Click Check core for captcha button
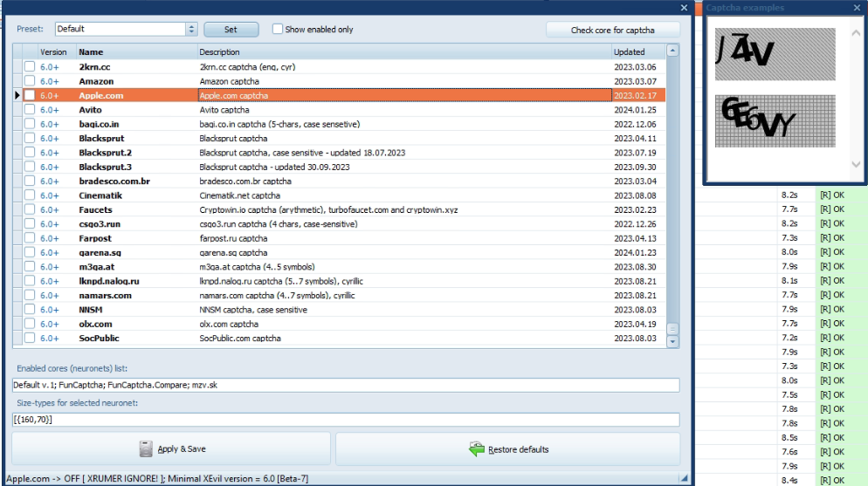868x486 pixels. click(612, 30)
